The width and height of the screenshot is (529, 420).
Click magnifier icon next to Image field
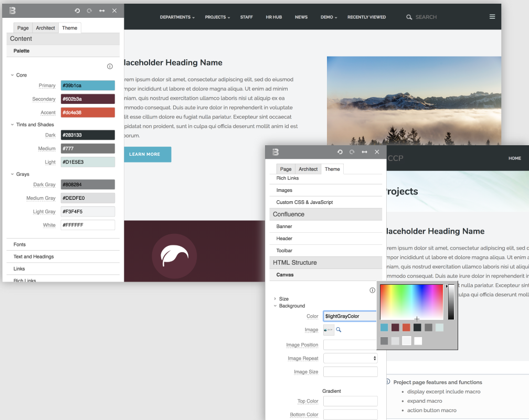[x=338, y=330]
